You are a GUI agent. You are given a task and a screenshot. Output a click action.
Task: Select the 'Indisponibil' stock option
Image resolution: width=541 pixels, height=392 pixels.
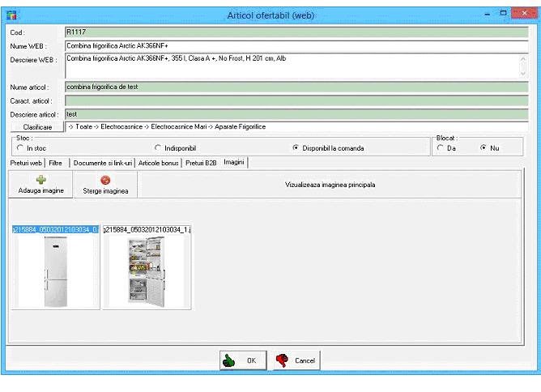tap(157, 148)
